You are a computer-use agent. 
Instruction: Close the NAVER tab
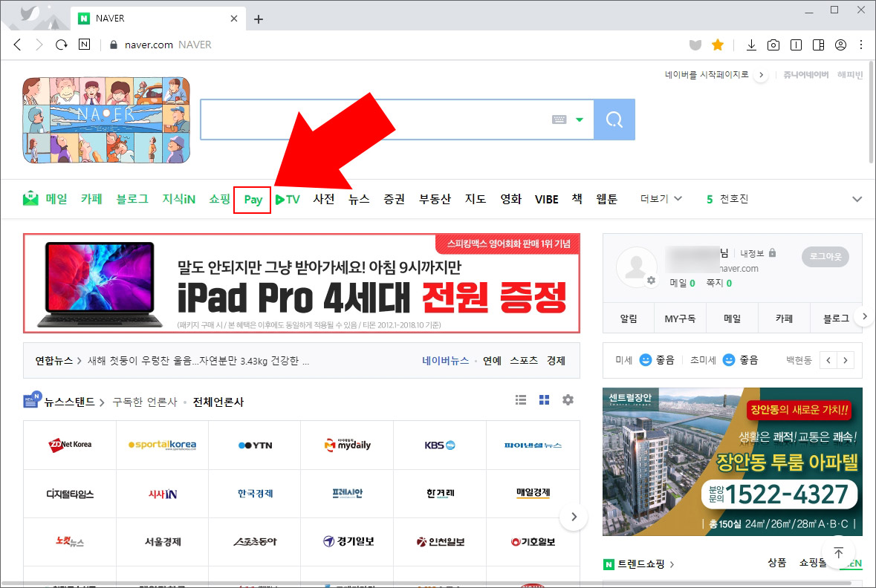tap(233, 19)
